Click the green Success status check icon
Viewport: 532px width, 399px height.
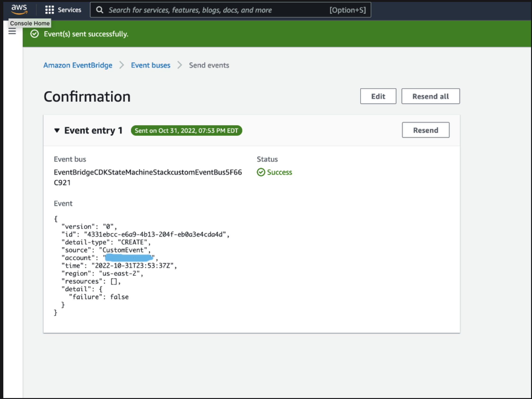coord(261,172)
